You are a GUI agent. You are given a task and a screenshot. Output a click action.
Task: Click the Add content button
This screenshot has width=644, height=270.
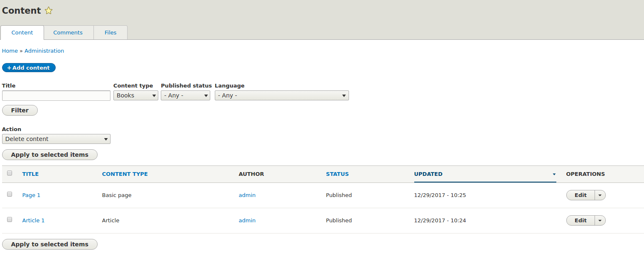29,68
